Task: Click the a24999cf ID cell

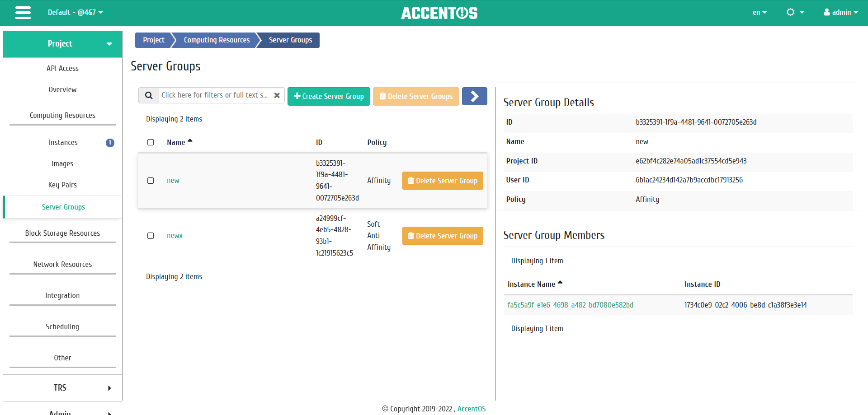Action: [x=334, y=235]
